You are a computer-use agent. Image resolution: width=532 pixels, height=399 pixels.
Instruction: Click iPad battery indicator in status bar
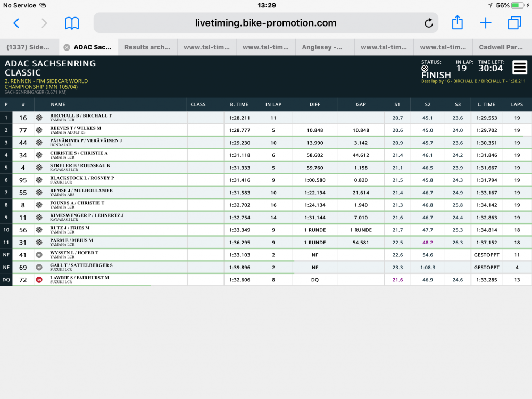[x=518, y=5]
